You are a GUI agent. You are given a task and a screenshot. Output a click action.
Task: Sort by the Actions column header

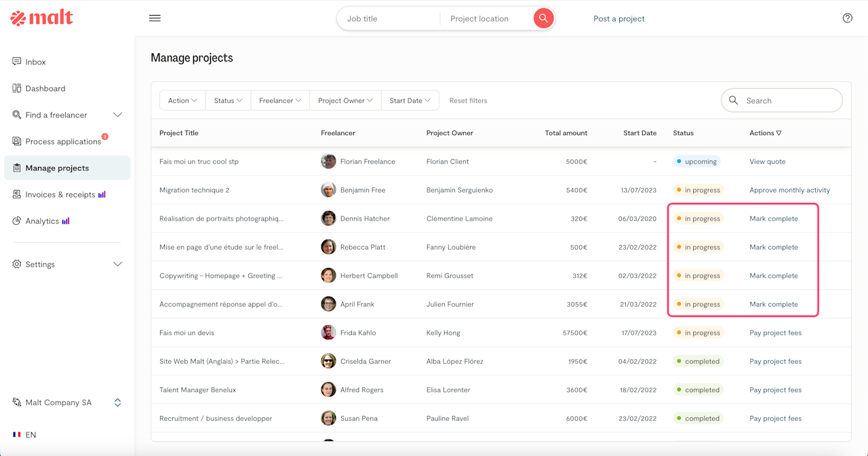coord(765,133)
